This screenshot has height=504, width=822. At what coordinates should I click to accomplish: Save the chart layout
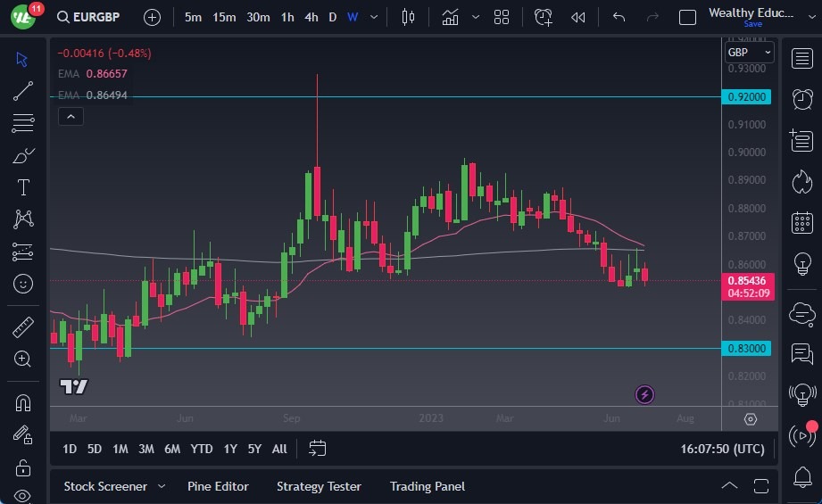tap(752, 24)
